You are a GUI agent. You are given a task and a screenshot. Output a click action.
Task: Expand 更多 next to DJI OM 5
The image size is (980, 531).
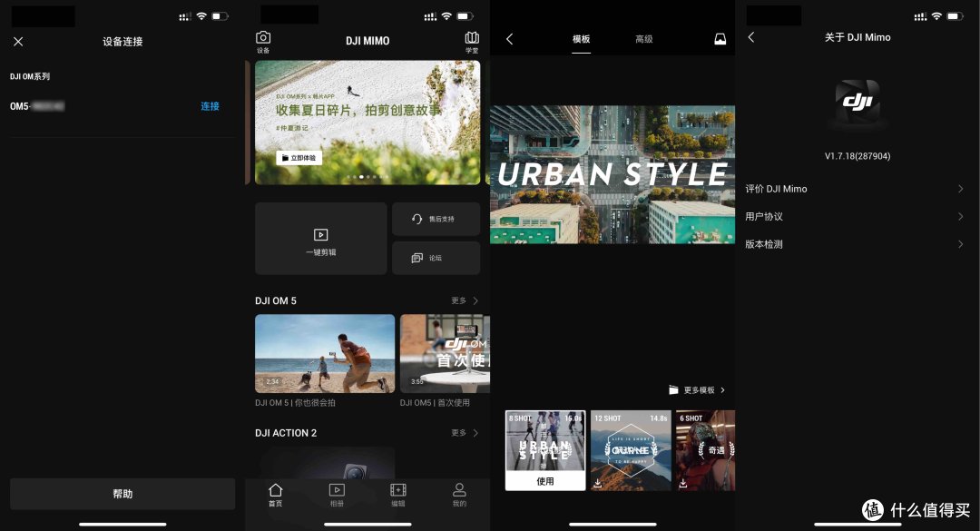[465, 300]
